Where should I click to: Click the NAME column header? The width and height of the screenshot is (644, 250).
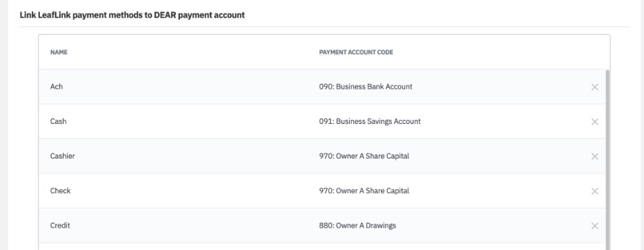59,52
